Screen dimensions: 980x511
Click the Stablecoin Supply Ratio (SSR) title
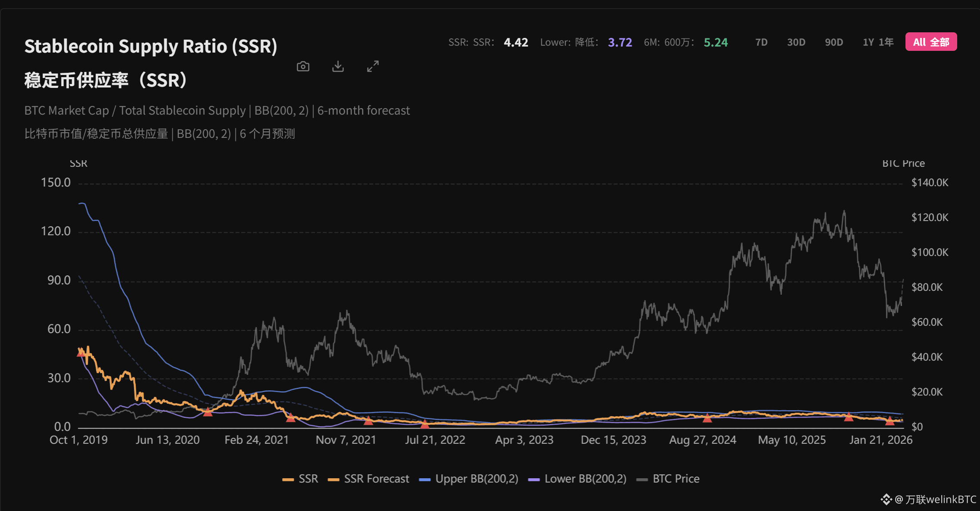151,46
